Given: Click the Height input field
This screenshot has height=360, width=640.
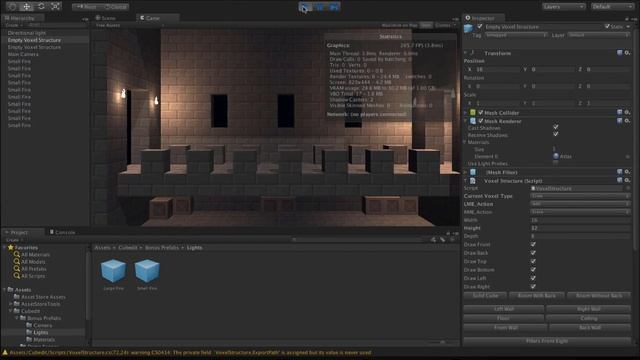Looking at the screenshot, I should [580, 228].
